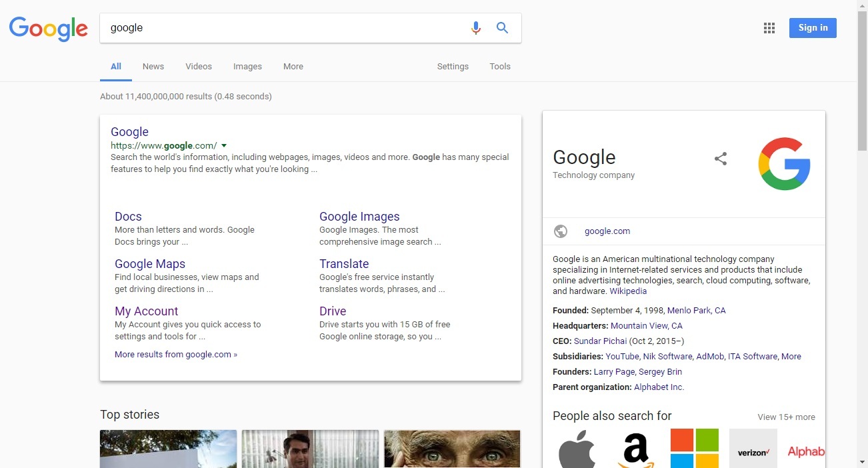Open the Apple logo in People also search for
Viewport: 868px width, 468px height.
[x=577, y=449]
